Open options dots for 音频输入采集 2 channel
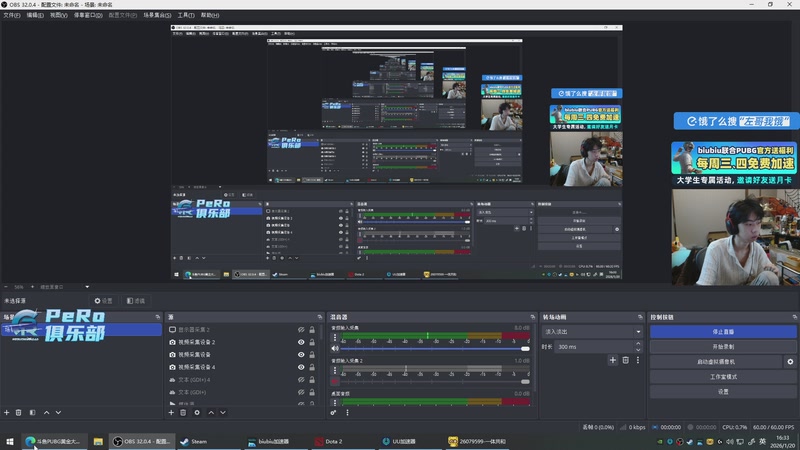This screenshot has width=800, height=450. 335,370
